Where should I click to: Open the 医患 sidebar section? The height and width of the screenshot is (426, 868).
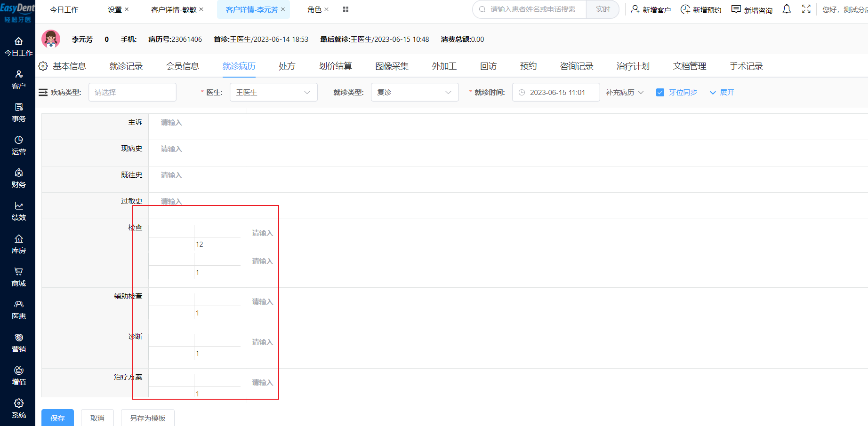[x=18, y=310]
